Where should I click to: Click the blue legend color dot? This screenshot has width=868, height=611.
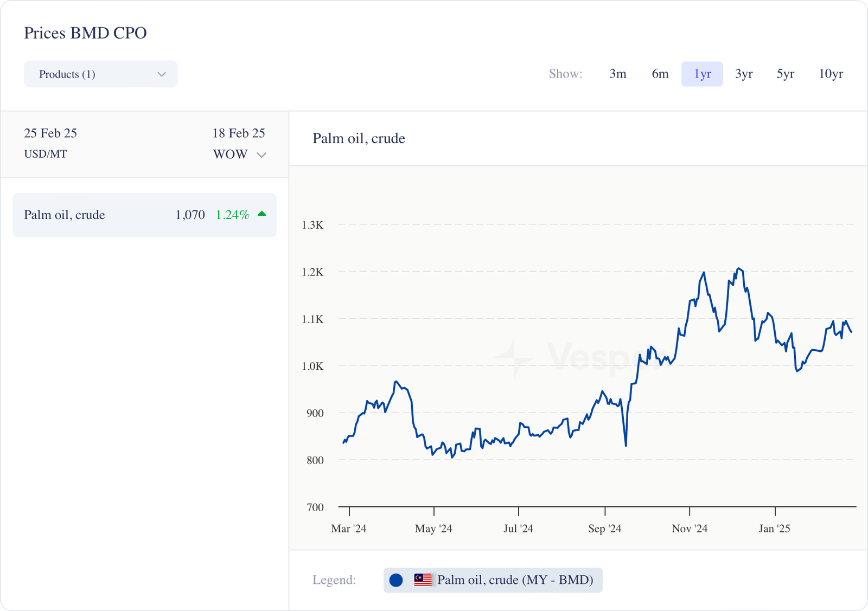point(396,580)
